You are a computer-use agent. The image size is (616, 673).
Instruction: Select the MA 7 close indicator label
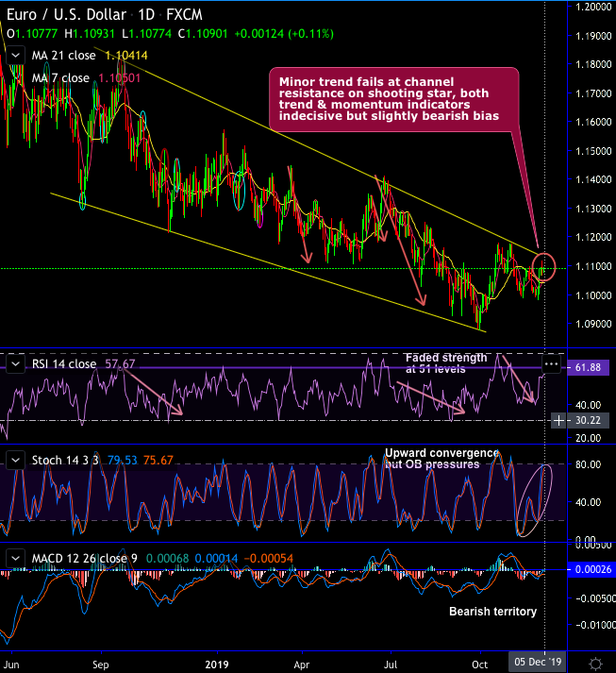point(60,78)
